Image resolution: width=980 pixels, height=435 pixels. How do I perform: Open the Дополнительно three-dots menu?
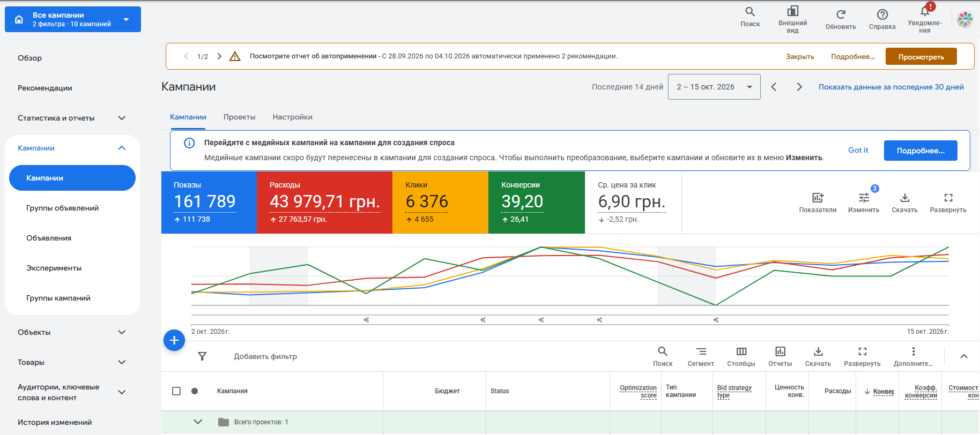(914, 351)
